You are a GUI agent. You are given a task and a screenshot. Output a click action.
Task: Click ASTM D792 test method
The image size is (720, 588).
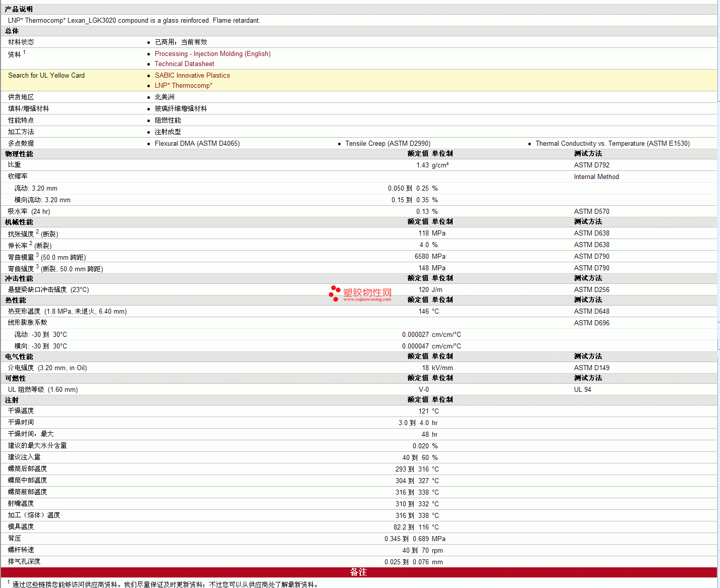[x=592, y=165]
